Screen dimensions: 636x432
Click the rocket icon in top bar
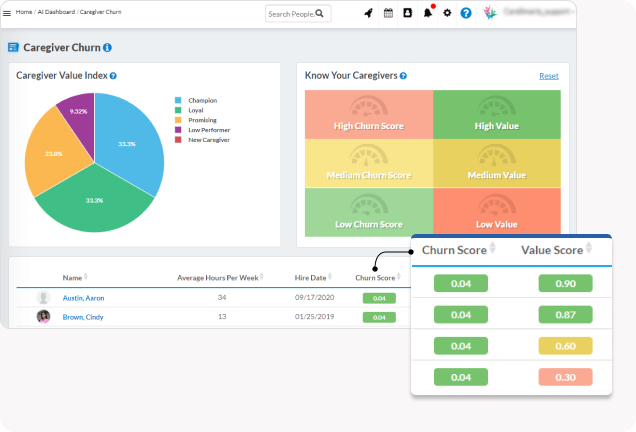point(369,14)
